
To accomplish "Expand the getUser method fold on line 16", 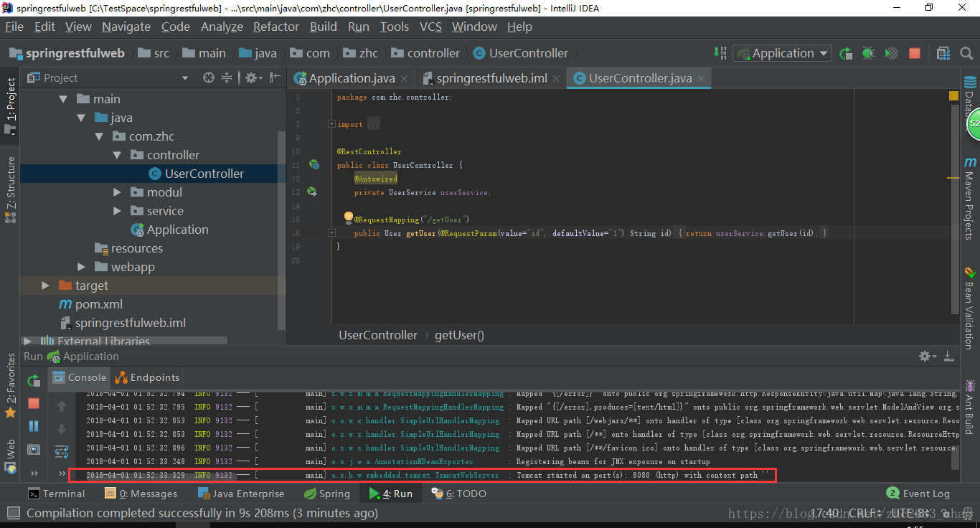I will (x=331, y=233).
